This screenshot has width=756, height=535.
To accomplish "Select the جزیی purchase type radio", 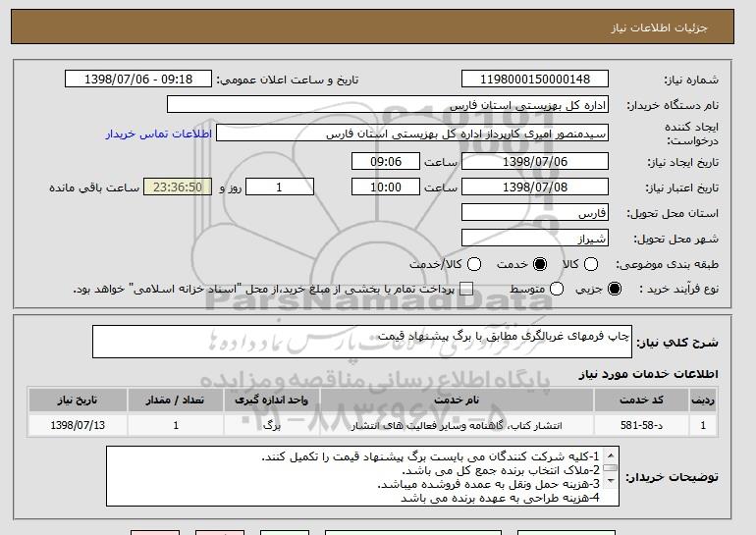I will click(x=615, y=289).
